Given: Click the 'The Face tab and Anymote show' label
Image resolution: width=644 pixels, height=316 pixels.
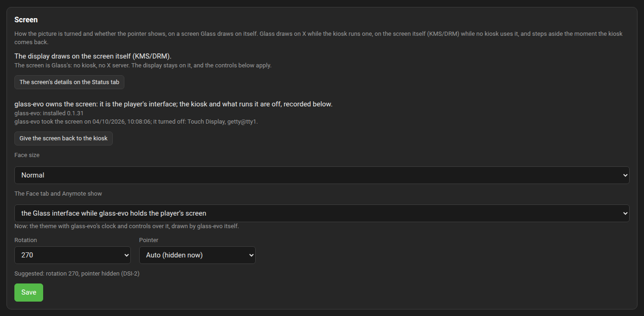Looking at the screenshot, I should coord(58,193).
